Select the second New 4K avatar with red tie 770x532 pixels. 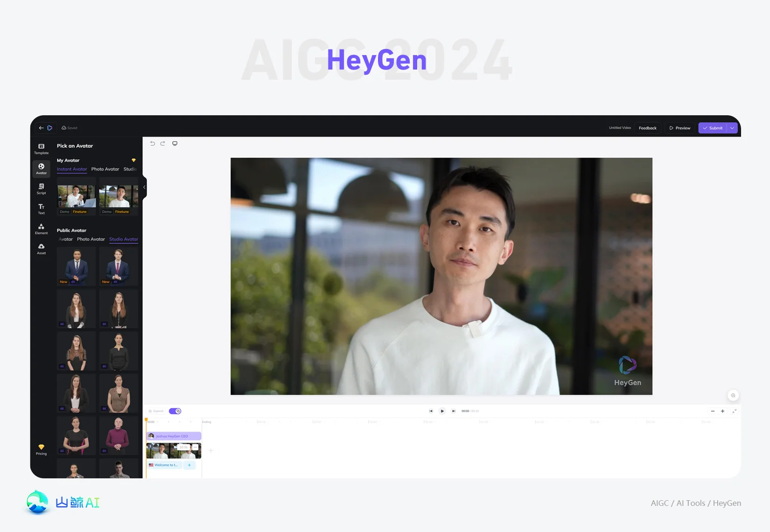[x=119, y=266]
